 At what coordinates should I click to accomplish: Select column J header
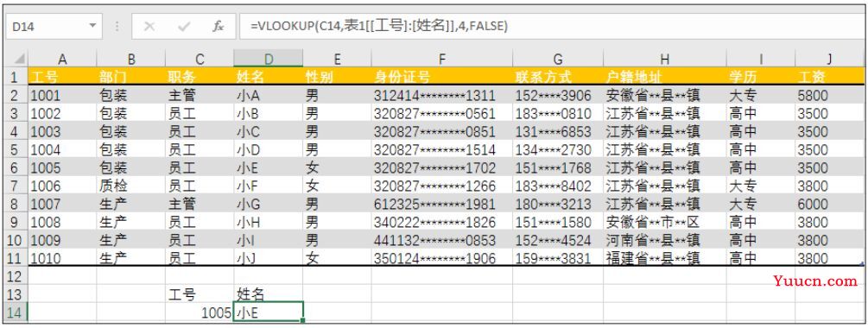(x=829, y=59)
